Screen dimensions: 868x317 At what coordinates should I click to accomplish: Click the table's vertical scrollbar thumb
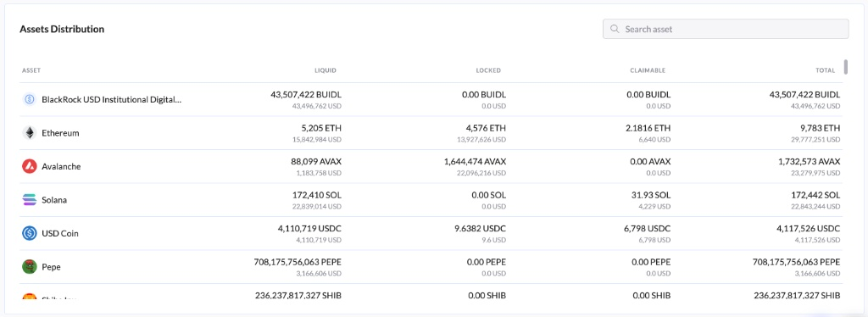click(x=846, y=66)
